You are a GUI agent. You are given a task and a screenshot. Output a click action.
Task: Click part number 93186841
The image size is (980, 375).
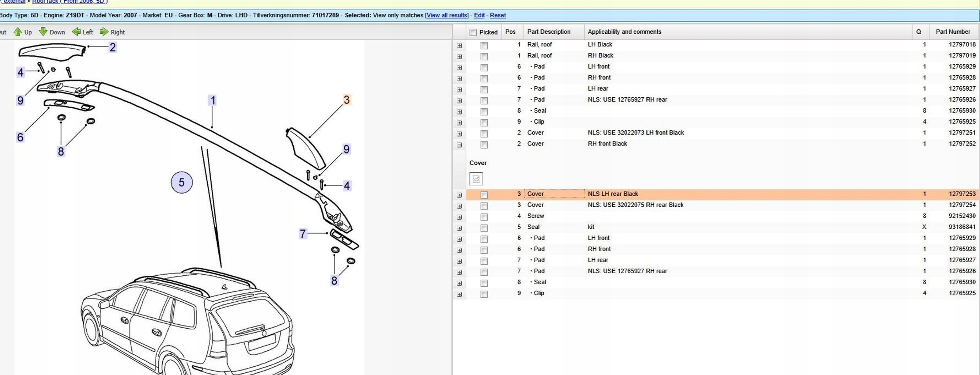pyautogui.click(x=962, y=227)
